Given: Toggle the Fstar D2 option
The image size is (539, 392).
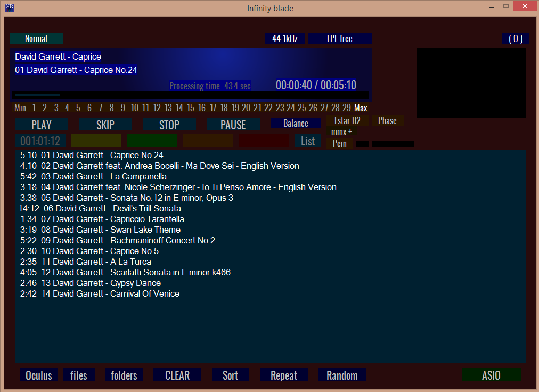Looking at the screenshot, I should (348, 121).
